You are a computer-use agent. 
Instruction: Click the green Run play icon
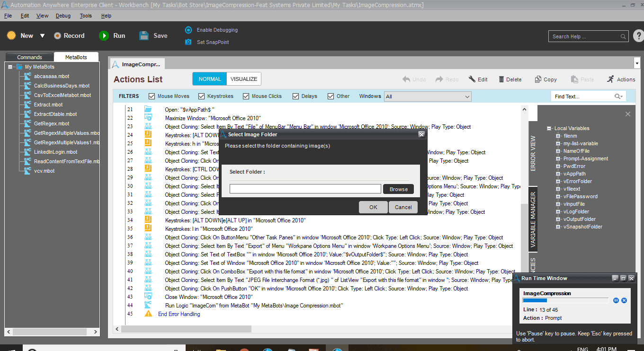pos(104,35)
